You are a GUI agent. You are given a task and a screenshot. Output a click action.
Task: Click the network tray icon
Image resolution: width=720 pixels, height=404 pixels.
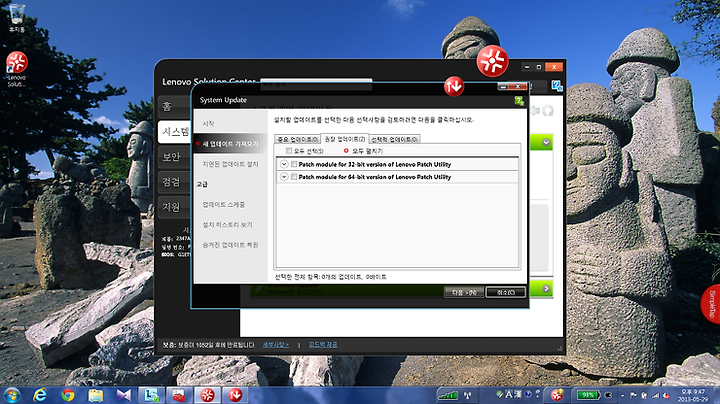point(655,395)
